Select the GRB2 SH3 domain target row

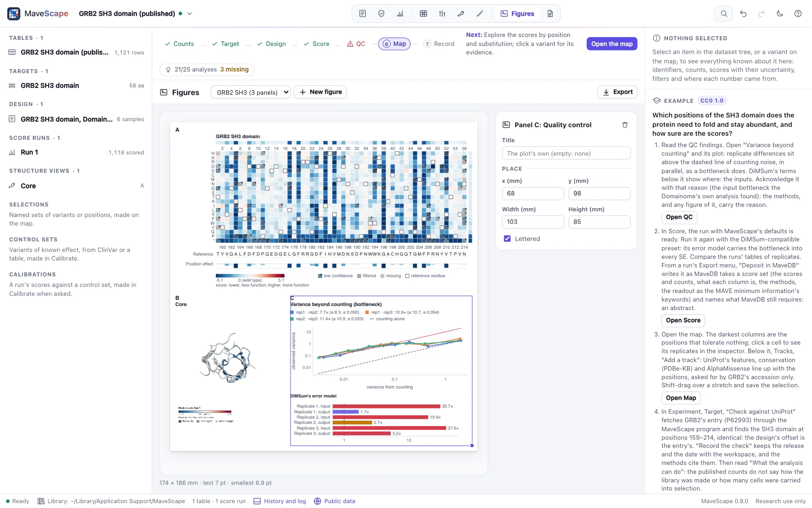[x=76, y=86]
